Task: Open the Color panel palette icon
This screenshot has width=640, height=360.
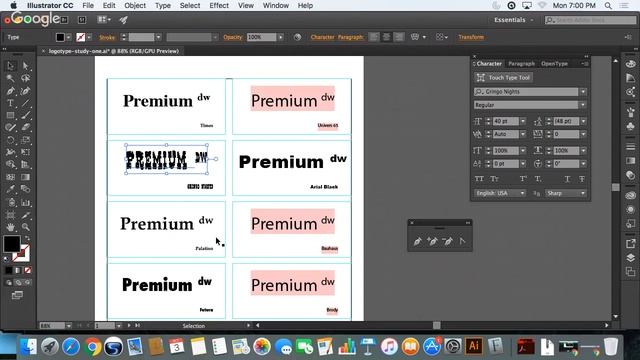Action: point(631,64)
